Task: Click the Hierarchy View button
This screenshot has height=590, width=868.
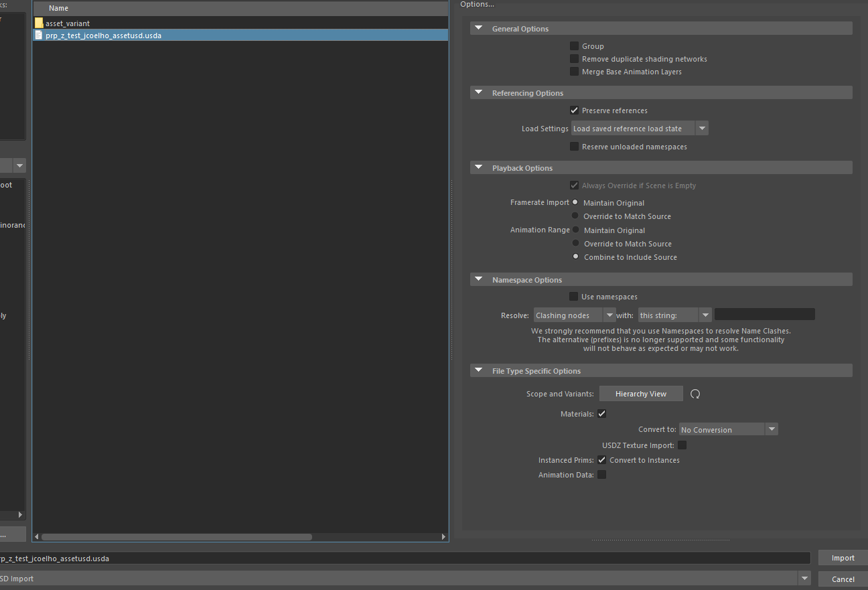Action: click(640, 394)
